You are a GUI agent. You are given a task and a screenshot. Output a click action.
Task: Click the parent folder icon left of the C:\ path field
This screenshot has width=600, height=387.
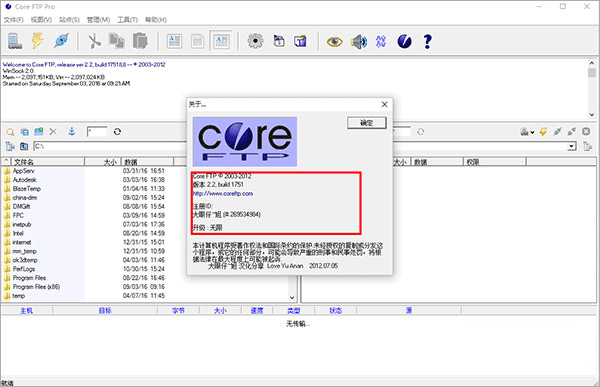click(x=24, y=146)
